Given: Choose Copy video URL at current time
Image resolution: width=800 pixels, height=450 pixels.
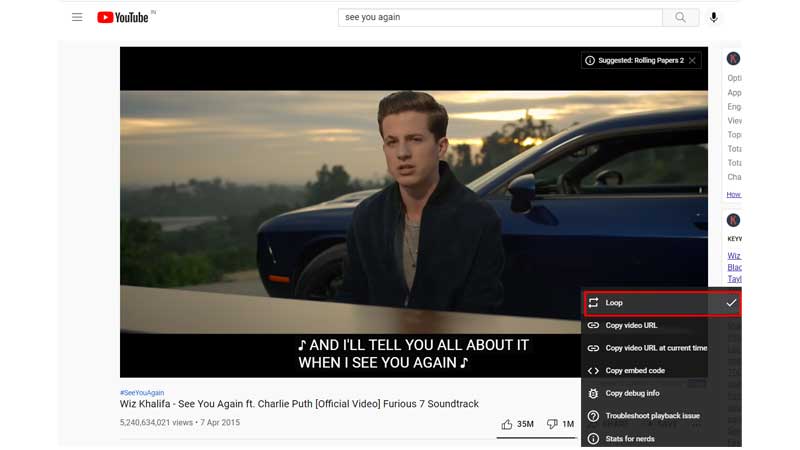Looking at the screenshot, I should 655,348.
